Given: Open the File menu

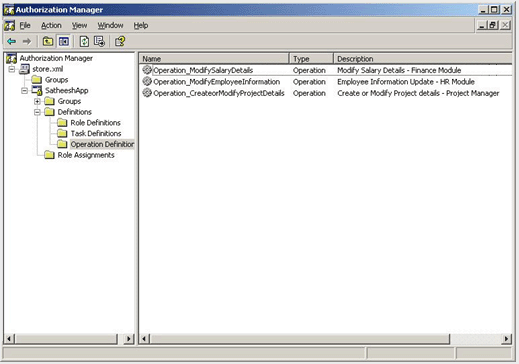Looking at the screenshot, I should coord(25,26).
